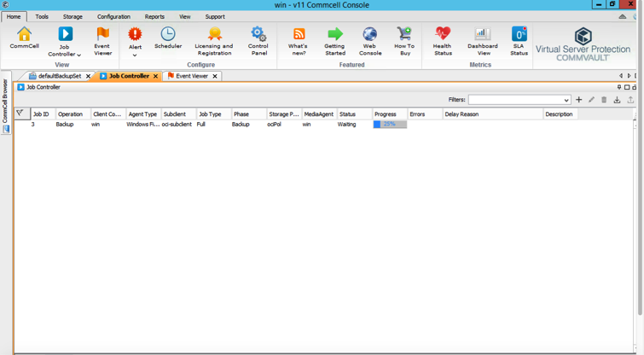Expand the Alert dropdown chevron
Image resolution: width=644 pixels, height=355 pixels.
pyautogui.click(x=135, y=55)
